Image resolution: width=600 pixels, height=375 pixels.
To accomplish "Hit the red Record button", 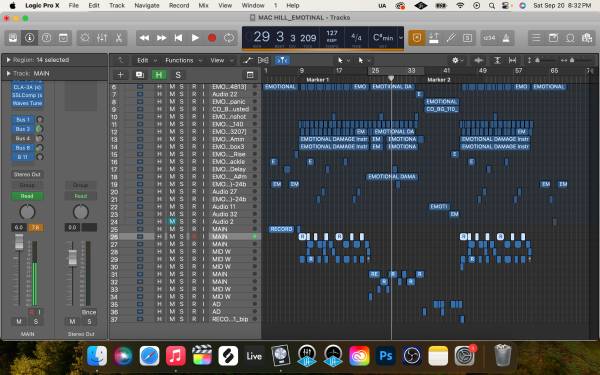I will [x=212, y=38].
